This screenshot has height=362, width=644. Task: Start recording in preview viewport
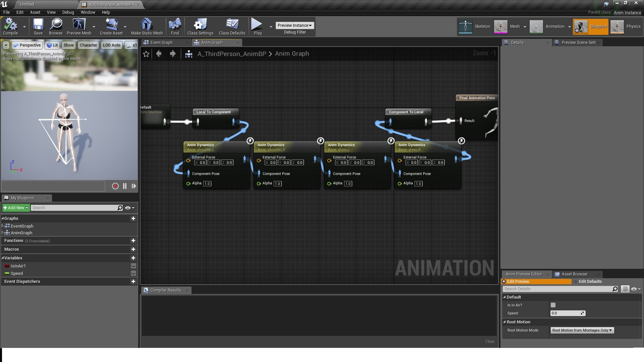[x=115, y=186]
